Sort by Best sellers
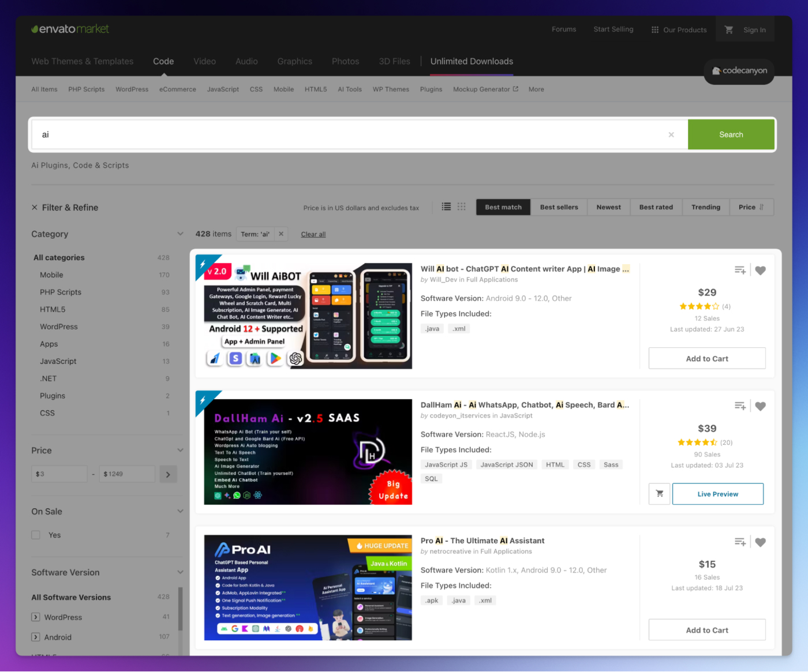The width and height of the screenshot is (808, 672). pos(559,207)
